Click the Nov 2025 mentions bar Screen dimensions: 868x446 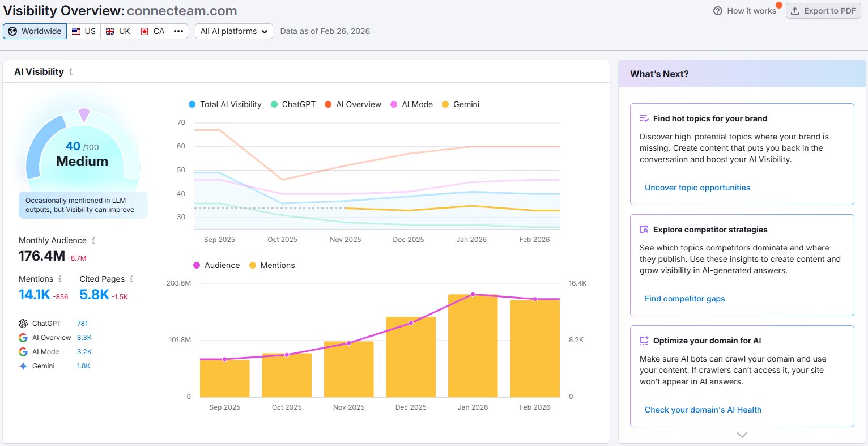[x=349, y=369]
